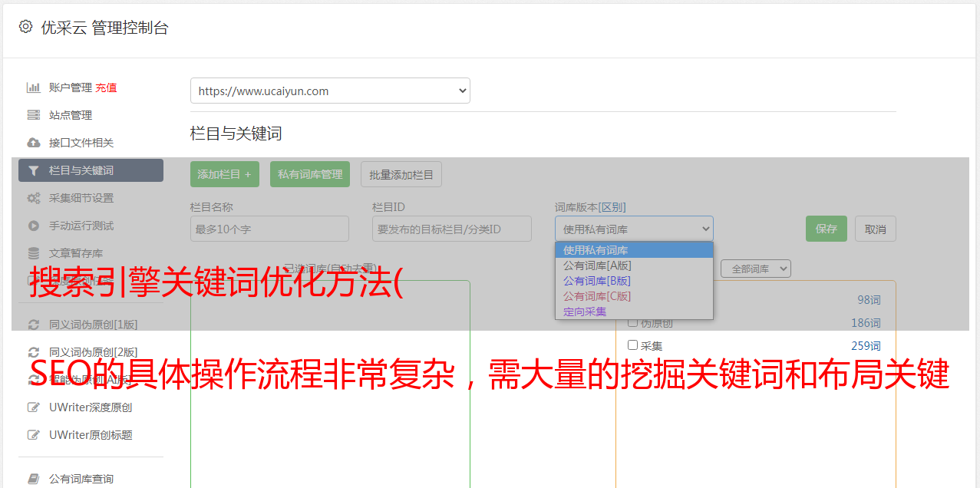Viewport: 980px width, 488px height.
Task: Click the 优采云 管理控制台 title
Action: point(104,28)
